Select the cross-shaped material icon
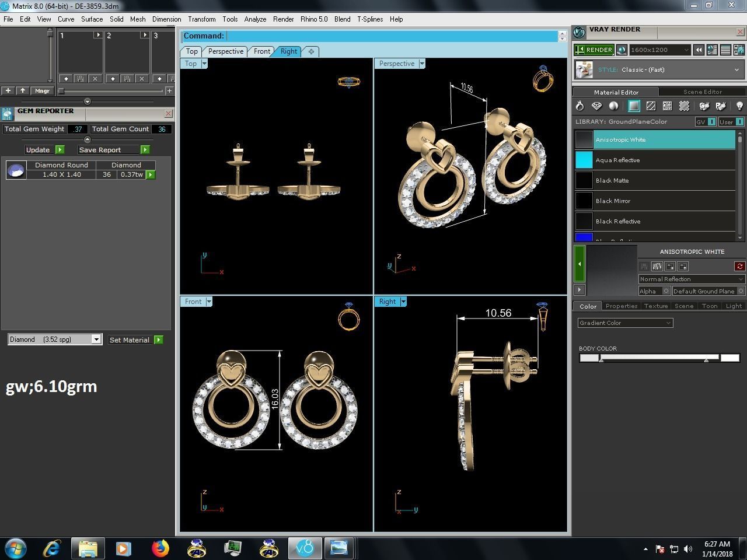Image resolution: width=747 pixels, height=560 pixels. (x=684, y=106)
